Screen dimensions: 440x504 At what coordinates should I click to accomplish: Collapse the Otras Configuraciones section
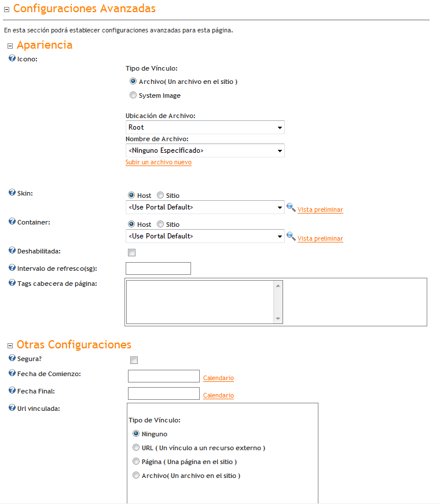tap(10, 345)
